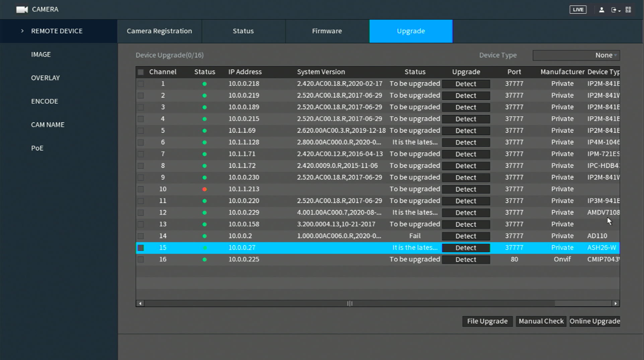
Task: Click Detect for channel 6
Action: click(466, 142)
